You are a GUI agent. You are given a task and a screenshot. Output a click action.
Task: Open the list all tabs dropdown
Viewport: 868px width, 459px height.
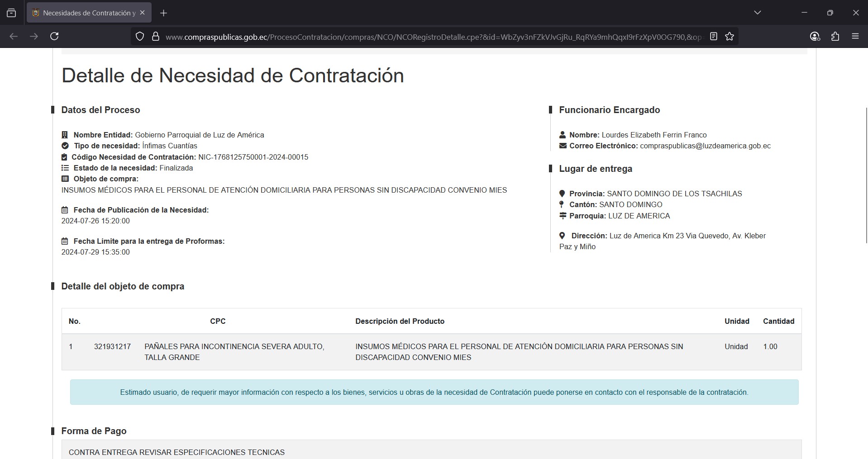(x=758, y=13)
